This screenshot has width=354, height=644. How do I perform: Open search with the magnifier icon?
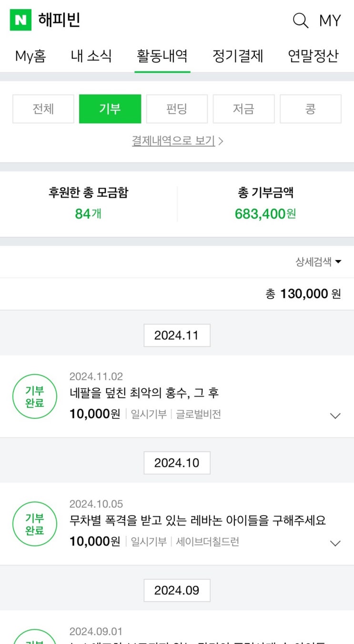coord(300,21)
